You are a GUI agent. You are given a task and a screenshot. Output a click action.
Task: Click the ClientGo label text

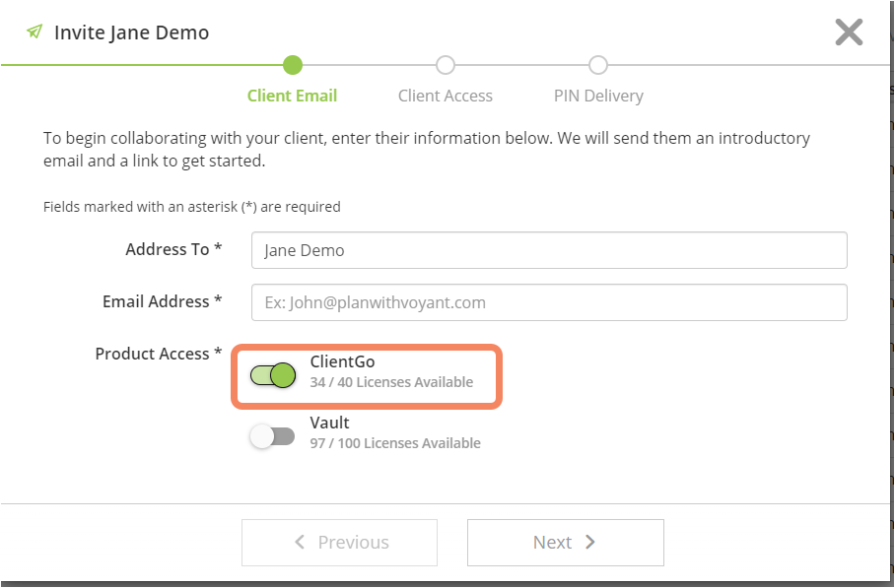pyautogui.click(x=342, y=361)
